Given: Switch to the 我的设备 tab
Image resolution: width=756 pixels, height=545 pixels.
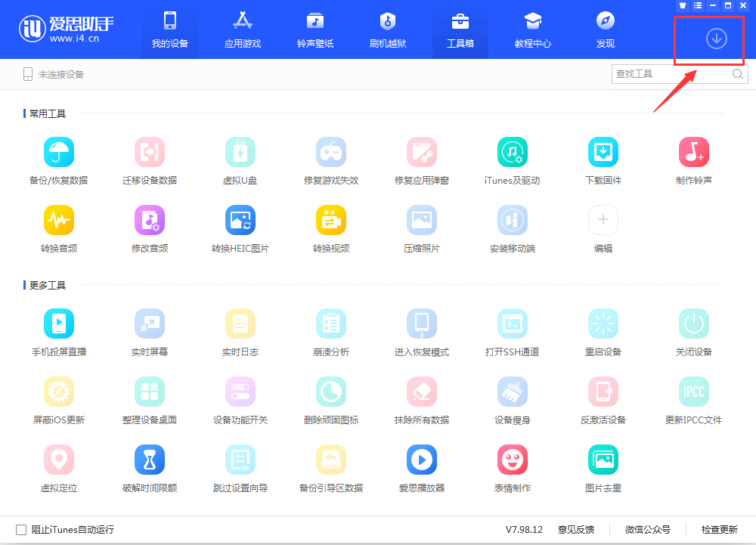Looking at the screenshot, I should (x=169, y=30).
